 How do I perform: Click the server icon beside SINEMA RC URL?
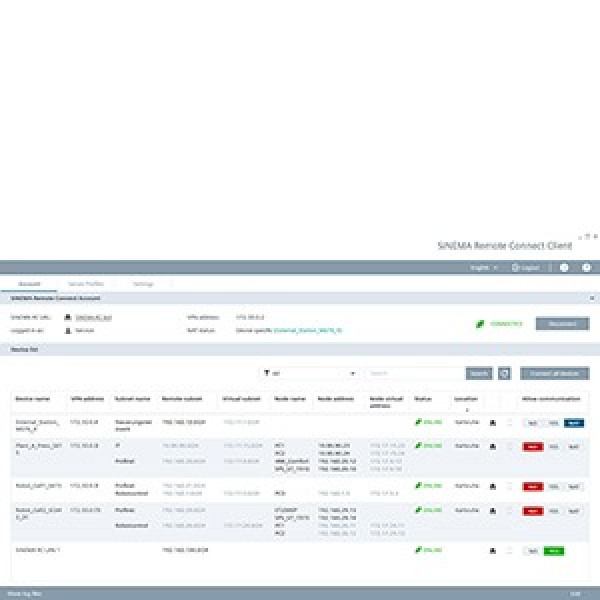[x=68, y=317]
